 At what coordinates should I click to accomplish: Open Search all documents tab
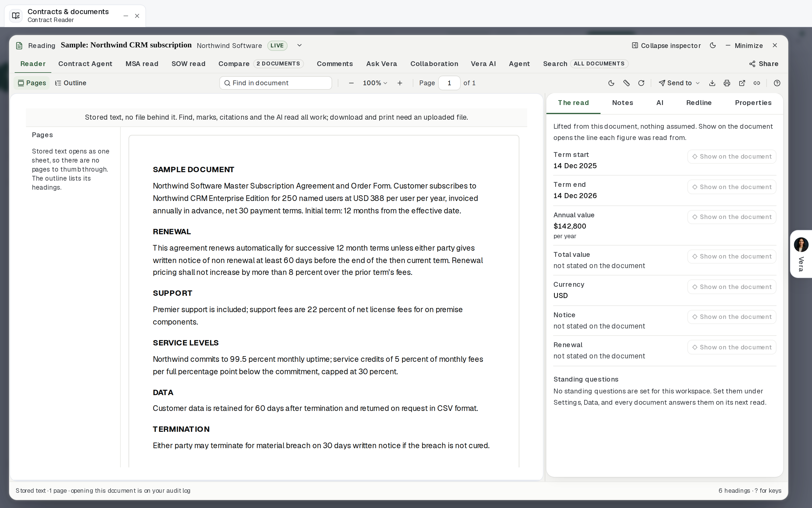click(x=585, y=64)
